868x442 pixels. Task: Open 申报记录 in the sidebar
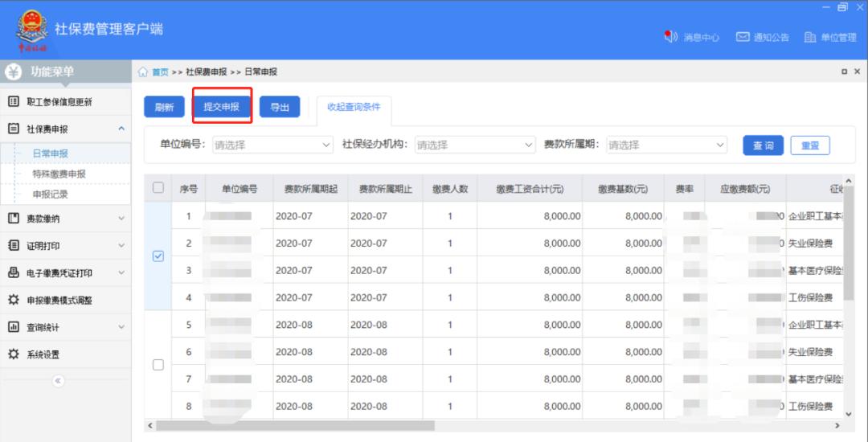click(50, 194)
